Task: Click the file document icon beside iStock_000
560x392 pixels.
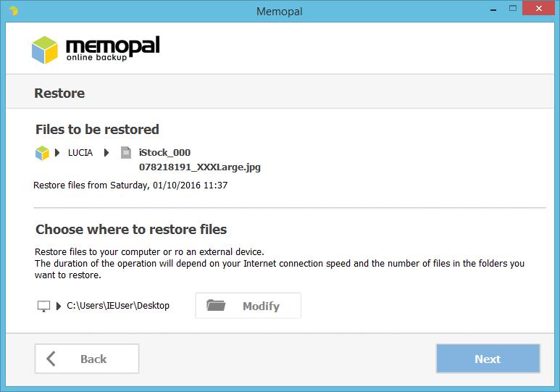Action: point(126,153)
